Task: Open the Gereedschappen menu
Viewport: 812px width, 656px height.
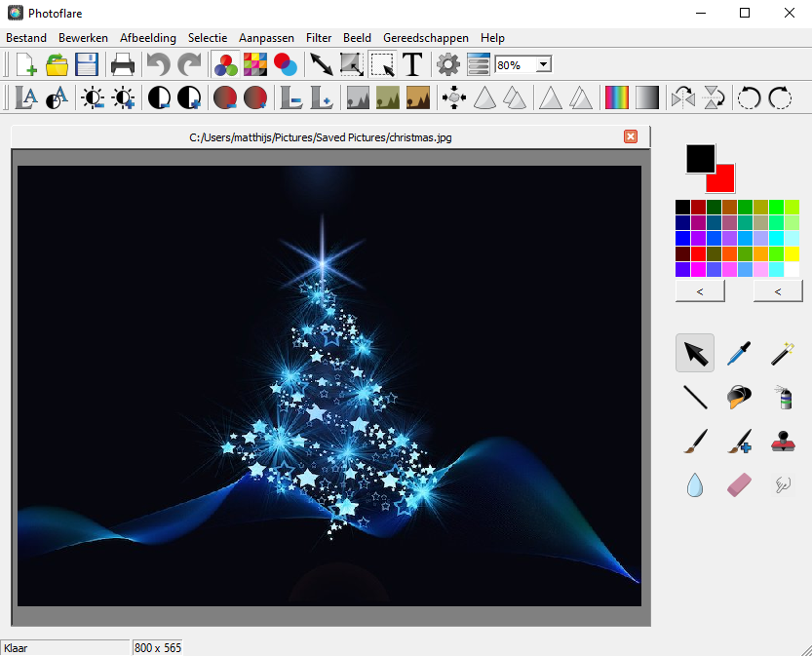Action: (x=425, y=38)
